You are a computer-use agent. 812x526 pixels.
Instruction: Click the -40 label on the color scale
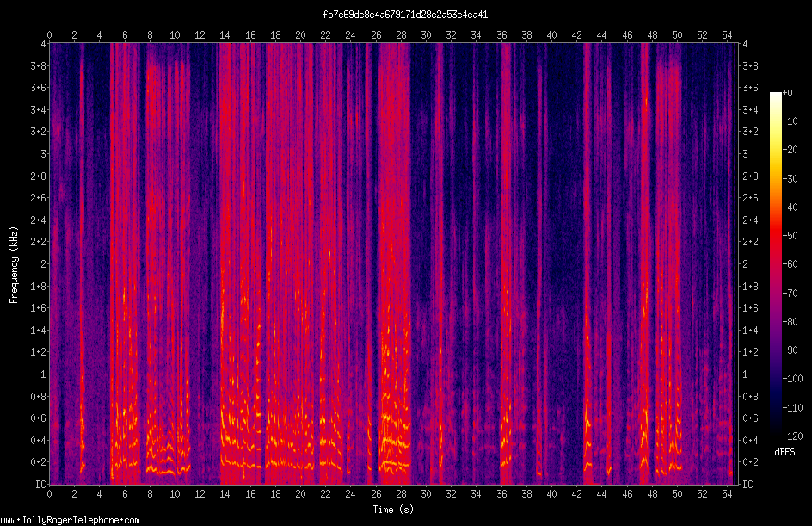point(790,207)
